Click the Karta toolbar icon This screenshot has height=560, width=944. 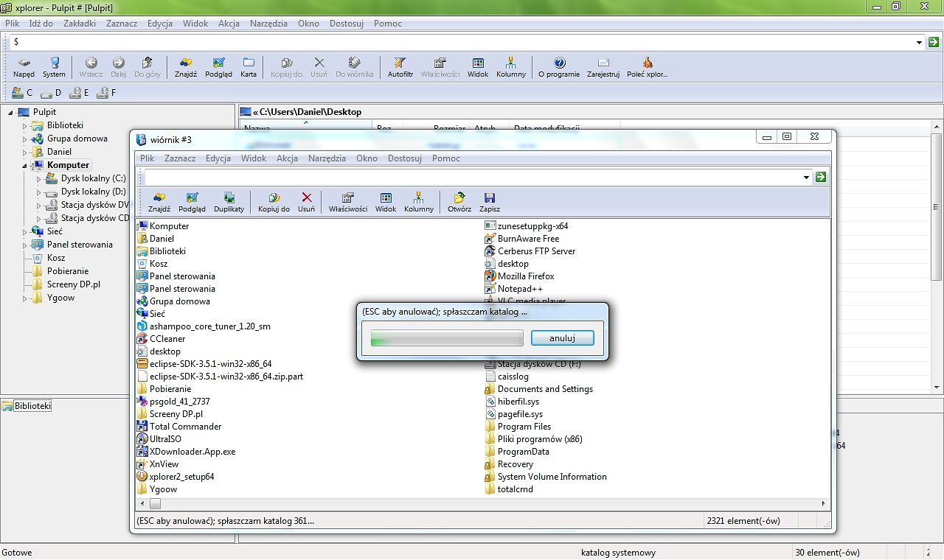click(249, 68)
